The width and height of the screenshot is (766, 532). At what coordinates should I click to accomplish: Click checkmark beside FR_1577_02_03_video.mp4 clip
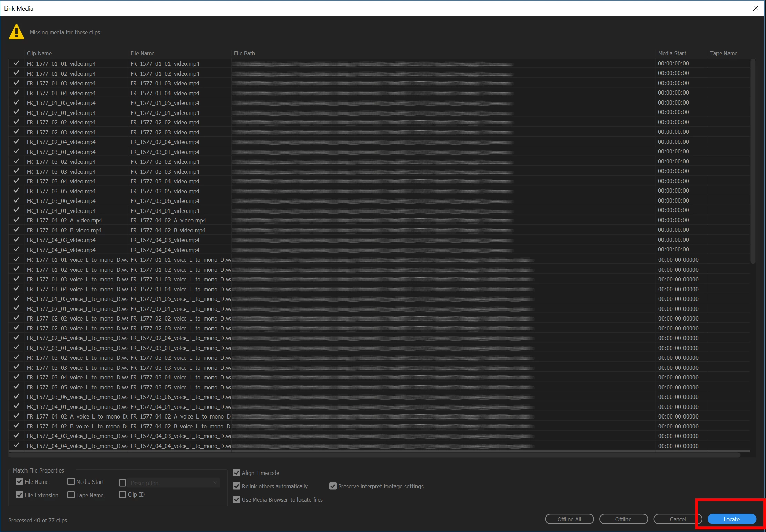16,132
